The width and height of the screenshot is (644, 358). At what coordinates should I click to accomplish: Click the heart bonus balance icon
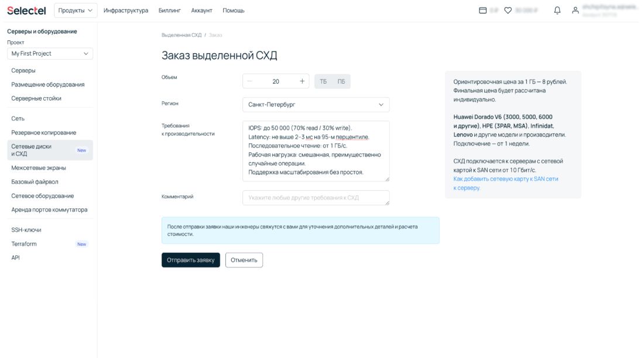point(508,11)
